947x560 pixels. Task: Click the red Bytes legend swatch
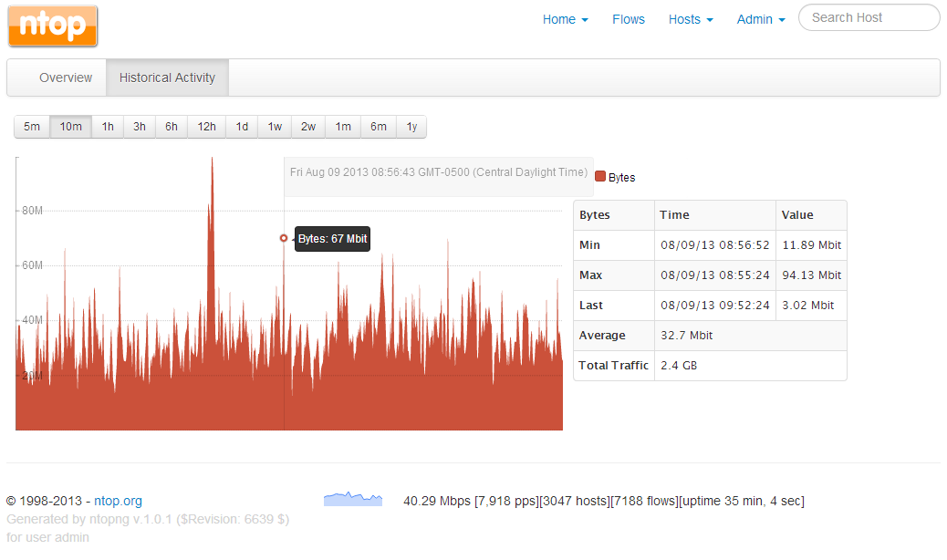pos(600,177)
